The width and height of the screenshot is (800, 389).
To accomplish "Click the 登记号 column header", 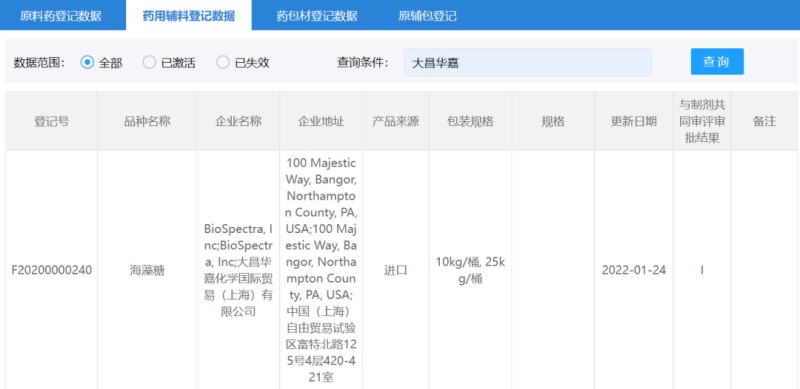I will click(52, 121).
